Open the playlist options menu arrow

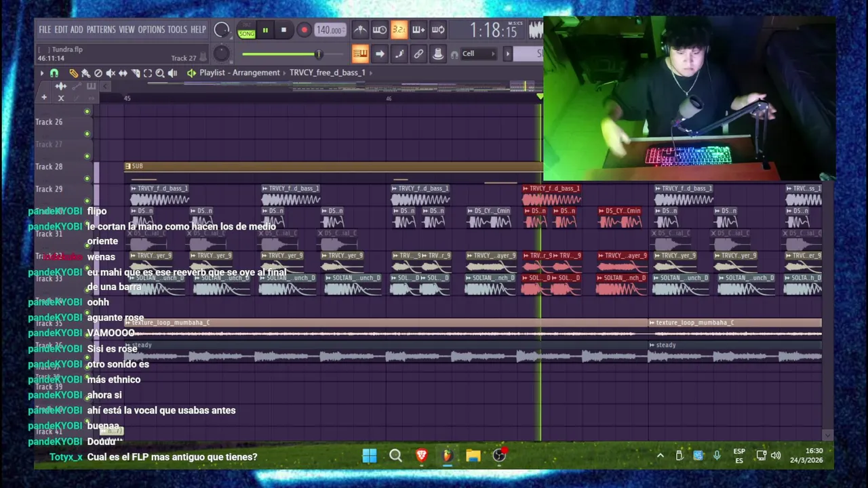click(x=41, y=73)
